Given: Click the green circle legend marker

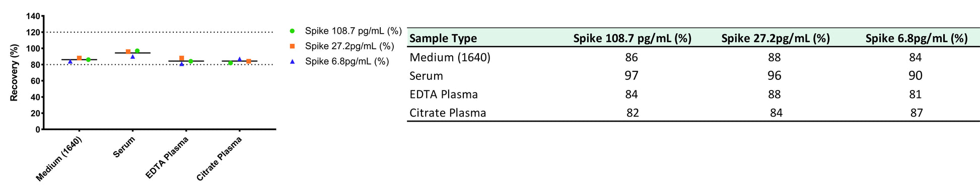Looking at the screenshot, I should pos(292,31).
